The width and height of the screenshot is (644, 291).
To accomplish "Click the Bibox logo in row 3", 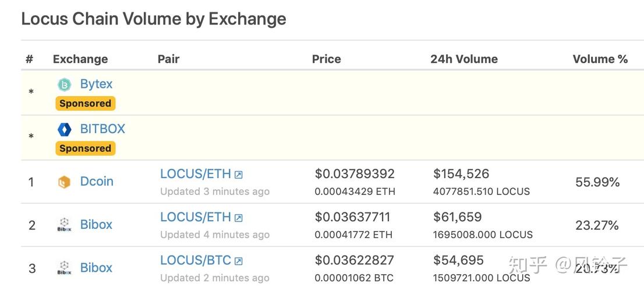I will coord(64,268).
